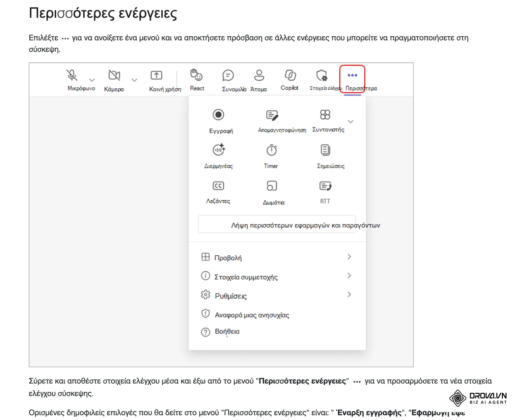Expand the Προβολή submenu arrow
Viewport: 527px width, 420px height.
pos(349,257)
